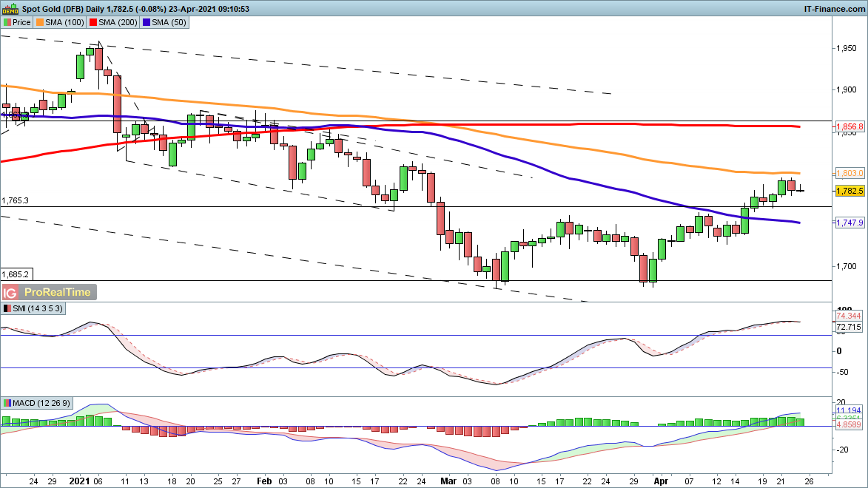Open the Price settings label
Viewport: 868px width, 488px height.
(x=21, y=22)
